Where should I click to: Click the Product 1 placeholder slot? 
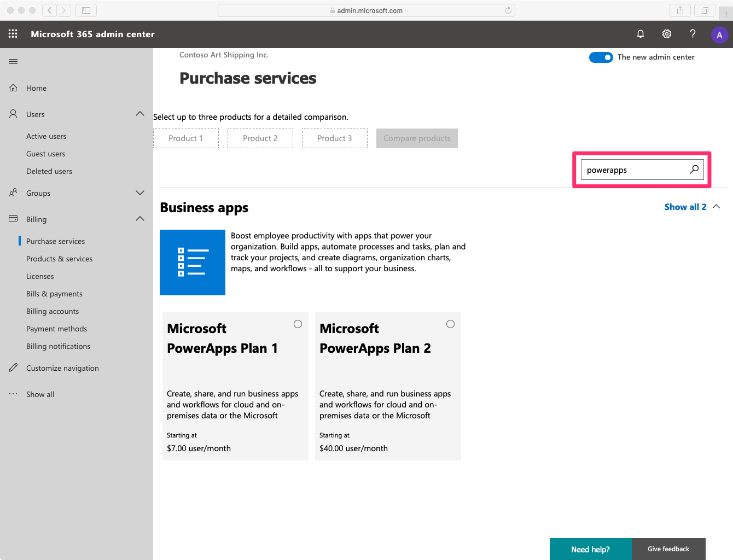click(x=186, y=138)
